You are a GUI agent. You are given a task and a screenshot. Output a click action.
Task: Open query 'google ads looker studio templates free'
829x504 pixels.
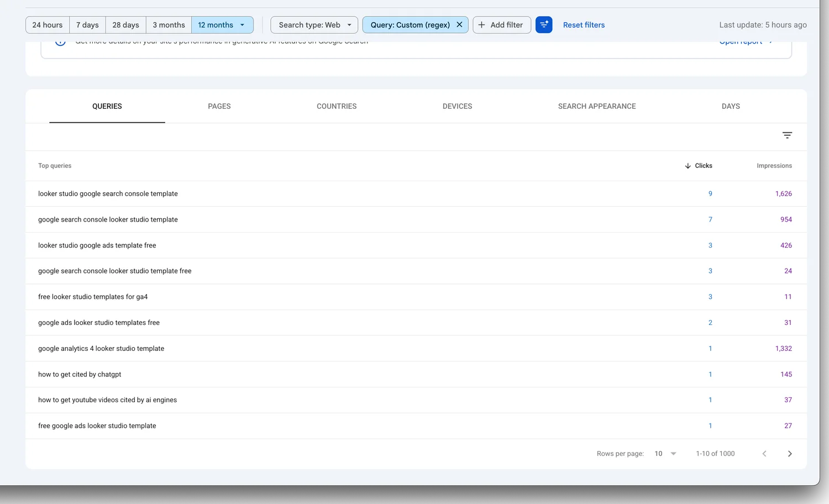coord(99,323)
